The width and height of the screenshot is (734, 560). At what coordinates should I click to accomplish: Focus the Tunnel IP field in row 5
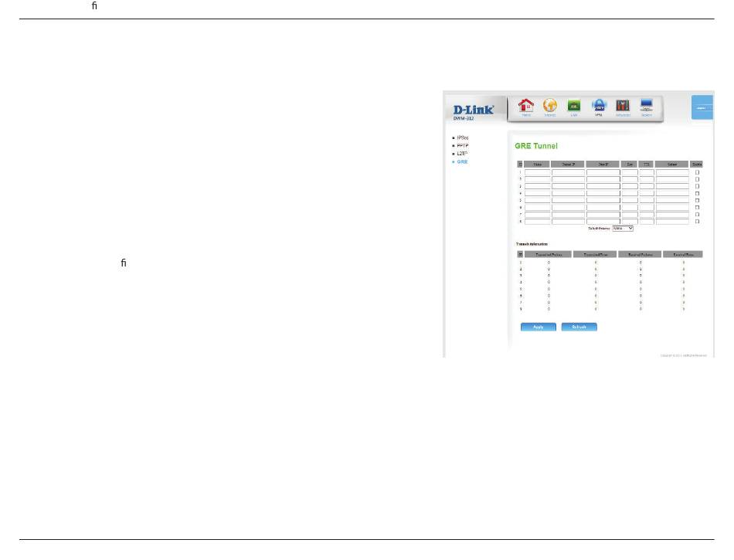[x=569, y=200]
